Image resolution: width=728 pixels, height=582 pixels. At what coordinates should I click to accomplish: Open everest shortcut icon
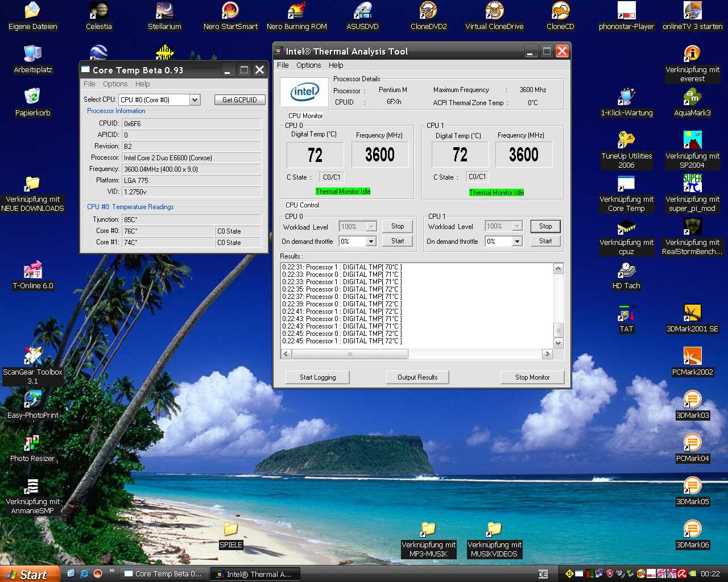pos(692,64)
